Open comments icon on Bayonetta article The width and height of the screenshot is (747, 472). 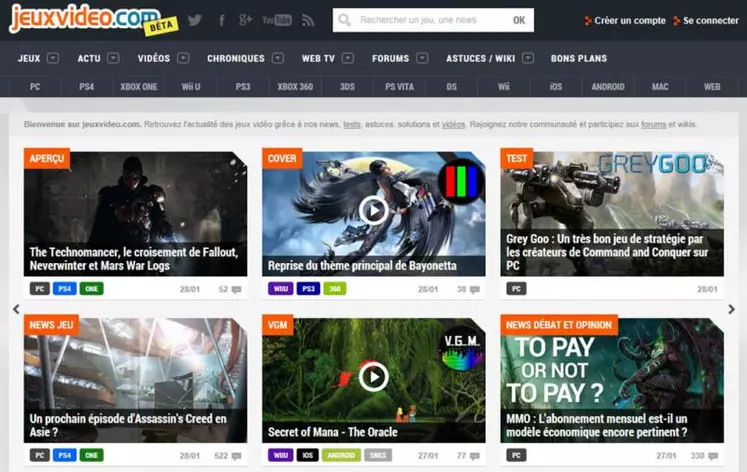[x=474, y=289]
